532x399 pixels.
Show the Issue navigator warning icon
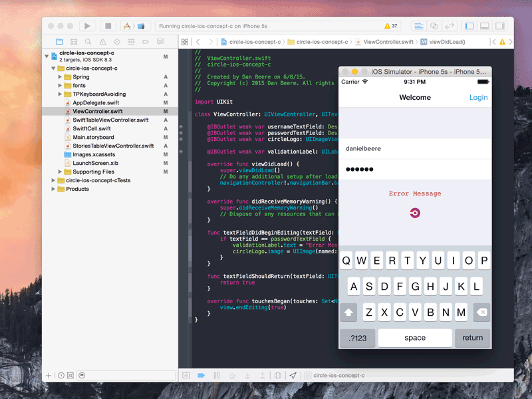(x=102, y=41)
